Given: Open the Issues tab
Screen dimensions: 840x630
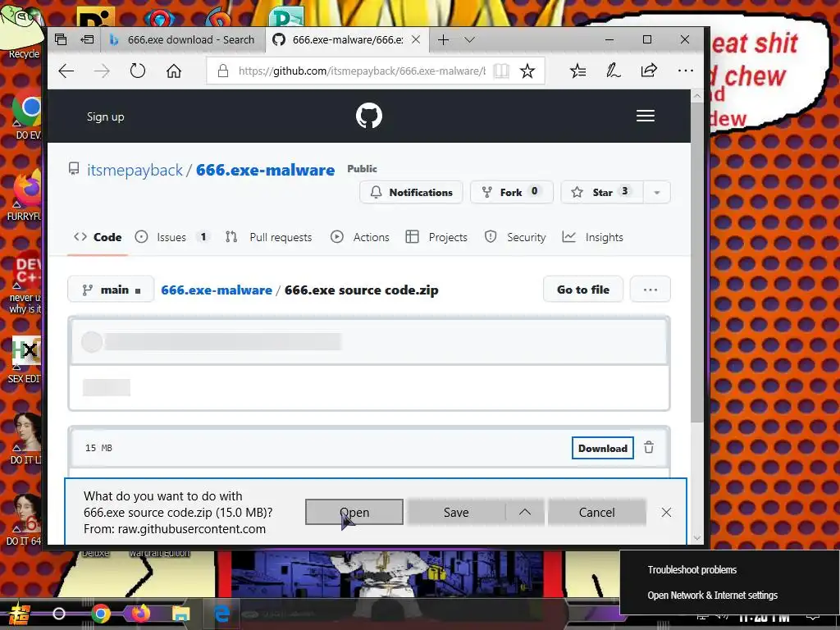Looking at the screenshot, I should coord(171,237).
